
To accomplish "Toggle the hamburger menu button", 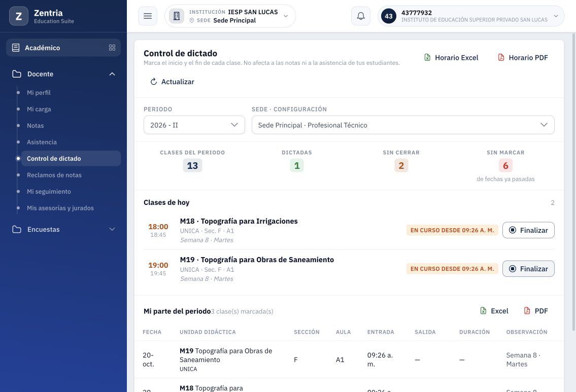I will (148, 16).
